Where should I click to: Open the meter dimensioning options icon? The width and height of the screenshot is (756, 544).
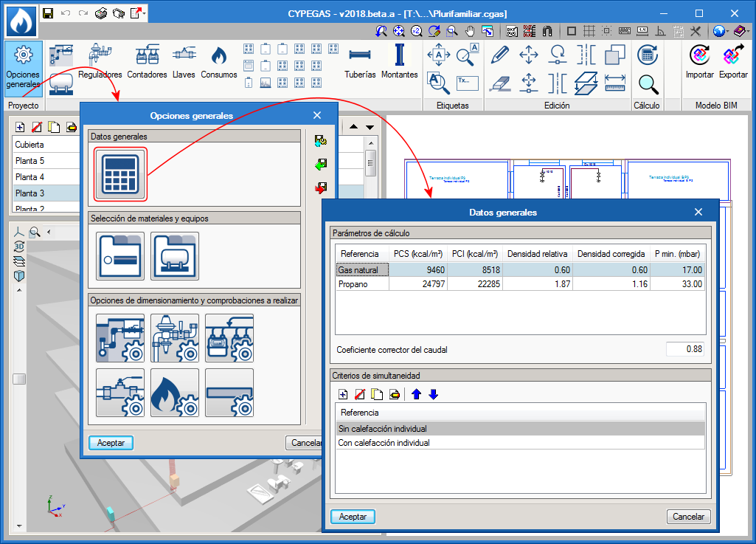tap(229, 338)
